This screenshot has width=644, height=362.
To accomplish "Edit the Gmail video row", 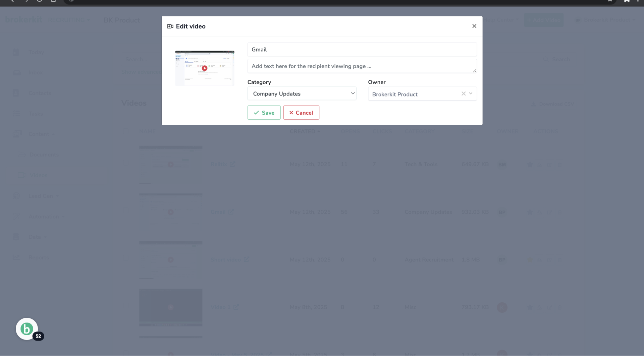I will coord(549,212).
